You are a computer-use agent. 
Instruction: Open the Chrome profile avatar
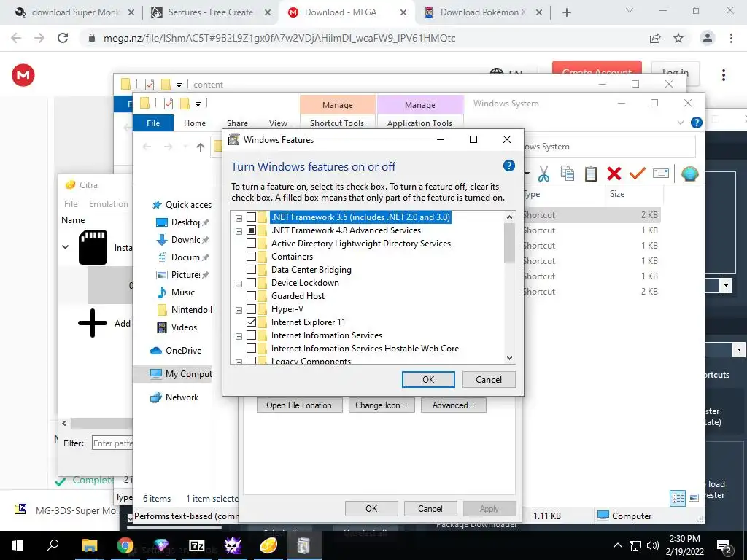pos(708,38)
